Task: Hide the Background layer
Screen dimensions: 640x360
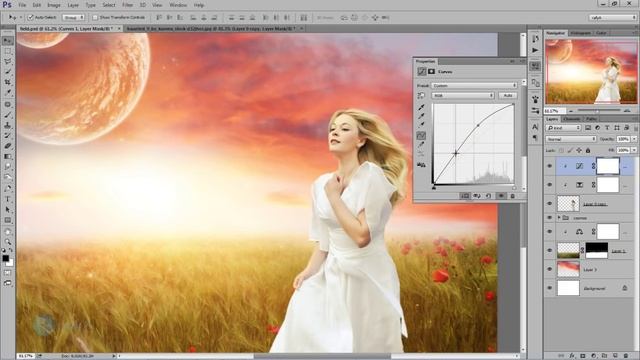Action: pyautogui.click(x=549, y=288)
